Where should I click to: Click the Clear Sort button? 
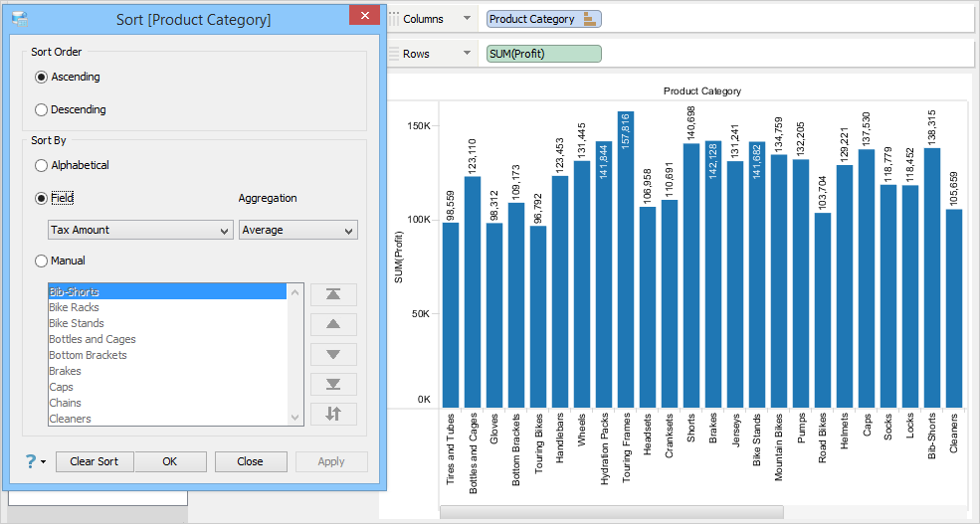coord(95,461)
